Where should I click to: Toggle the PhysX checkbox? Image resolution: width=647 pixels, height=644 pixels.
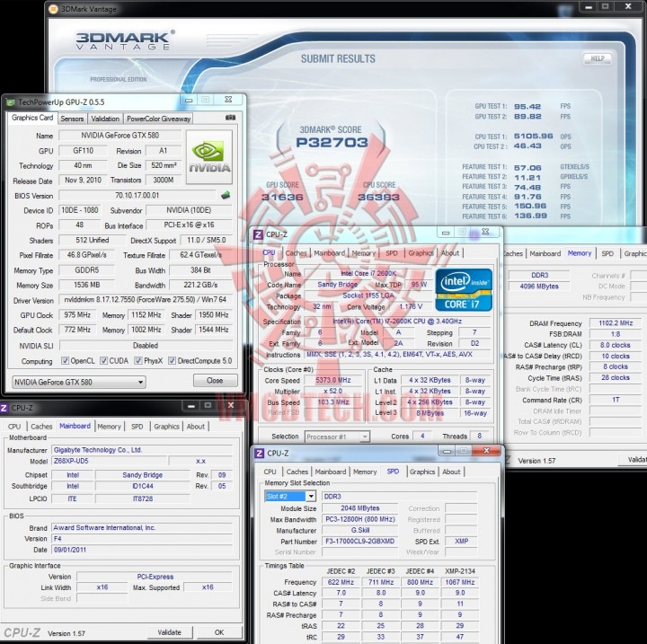pyautogui.click(x=138, y=360)
